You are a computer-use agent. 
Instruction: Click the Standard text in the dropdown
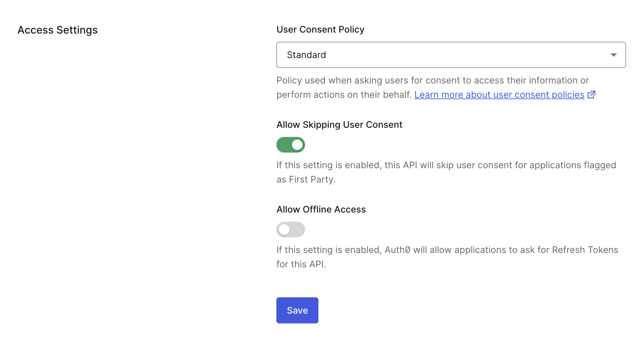pyautogui.click(x=306, y=55)
